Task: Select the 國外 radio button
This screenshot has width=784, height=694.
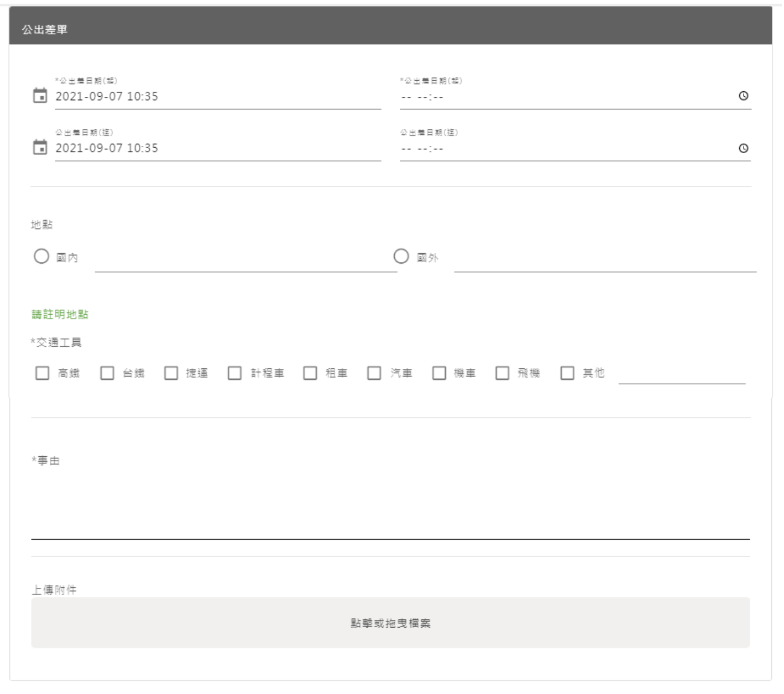Action: (x=401, y=257)
